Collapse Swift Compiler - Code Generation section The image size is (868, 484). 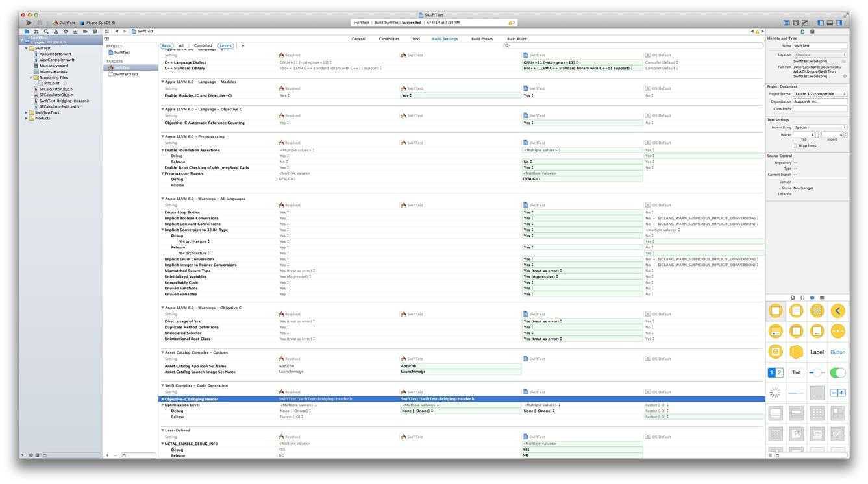(162, 385)
